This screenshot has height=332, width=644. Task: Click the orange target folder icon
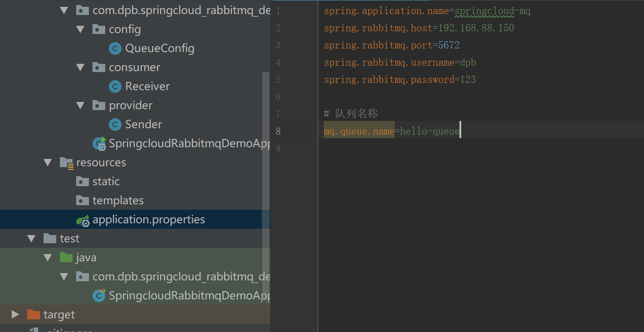pos(34,314)
